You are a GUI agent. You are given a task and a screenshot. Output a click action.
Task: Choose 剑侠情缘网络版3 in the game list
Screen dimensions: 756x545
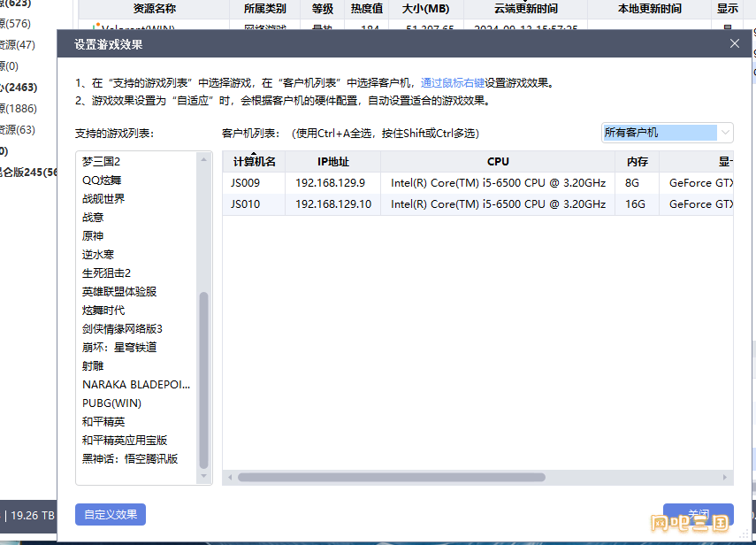coord(122,329)
